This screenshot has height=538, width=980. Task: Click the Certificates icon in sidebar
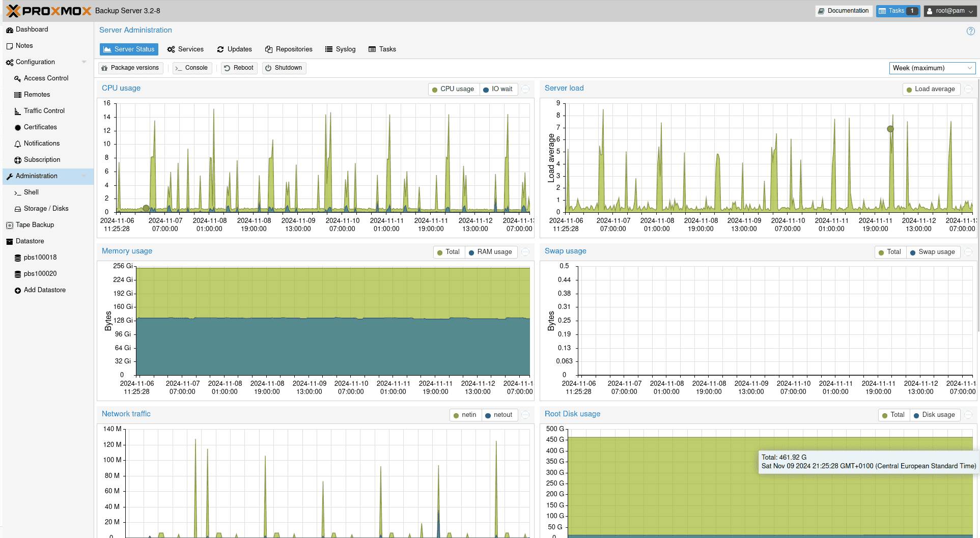[18, 128]
